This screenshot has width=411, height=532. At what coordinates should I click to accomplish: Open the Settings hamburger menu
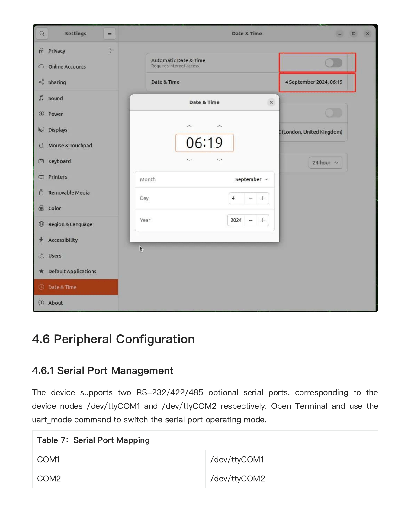click(110, 34)
